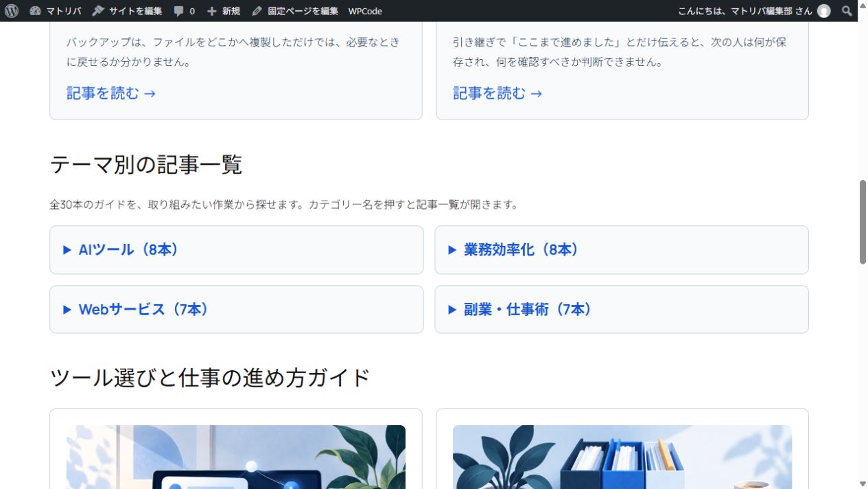
Task: Click the page vertical scrollbar thumb
Action: point(863,222)
